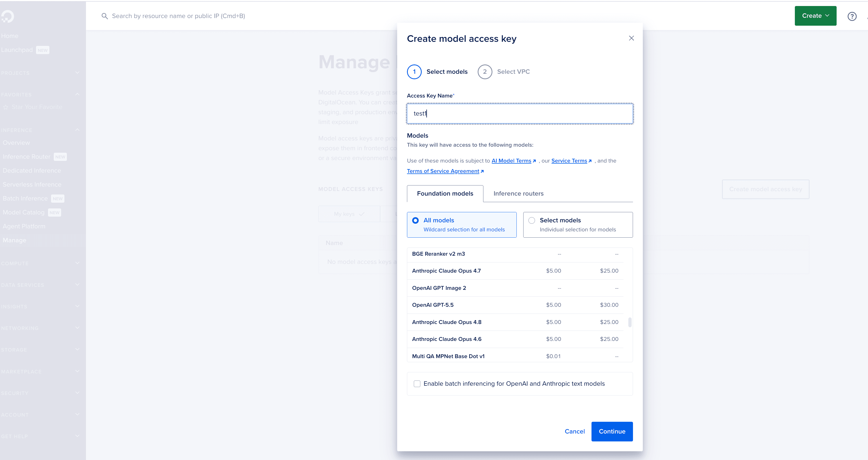
Task: Click step 2 circle Select VPC
Action: coord(484,72)
